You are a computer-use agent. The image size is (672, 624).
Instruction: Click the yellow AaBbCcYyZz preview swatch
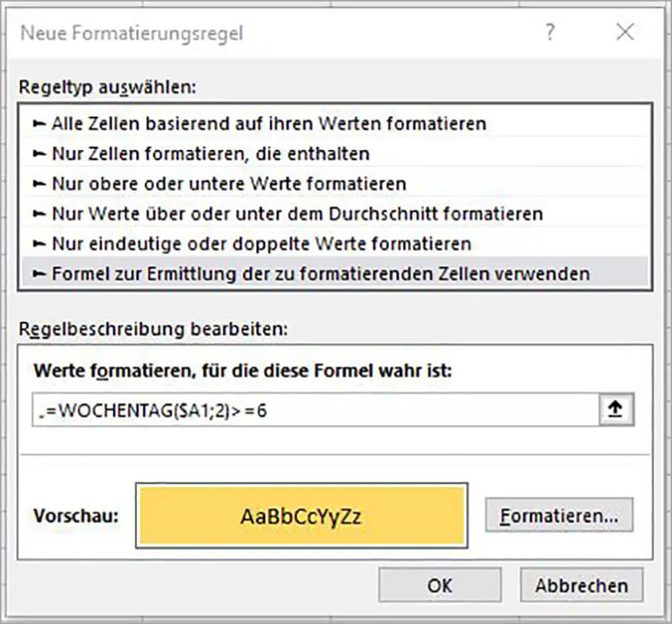(x=302, y=513)
